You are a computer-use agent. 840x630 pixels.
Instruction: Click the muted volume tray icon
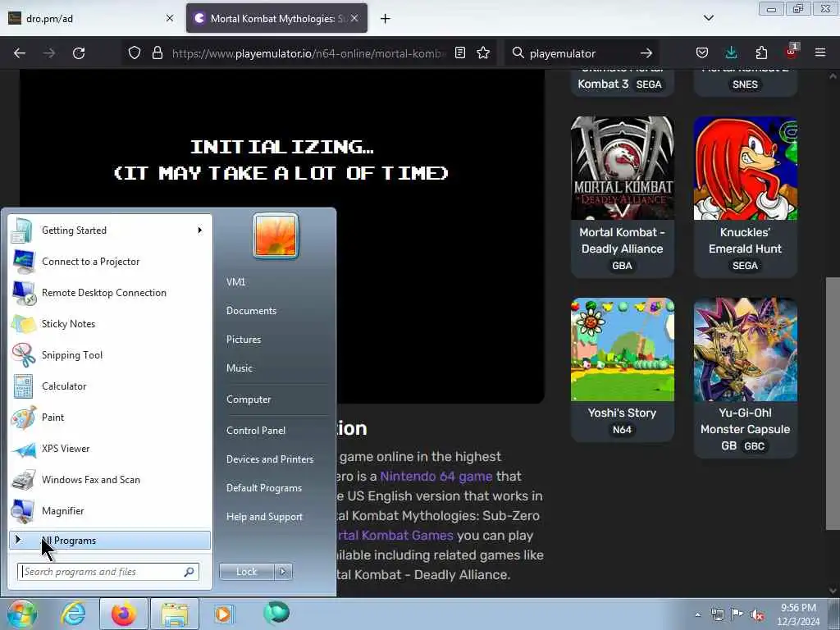757,615
